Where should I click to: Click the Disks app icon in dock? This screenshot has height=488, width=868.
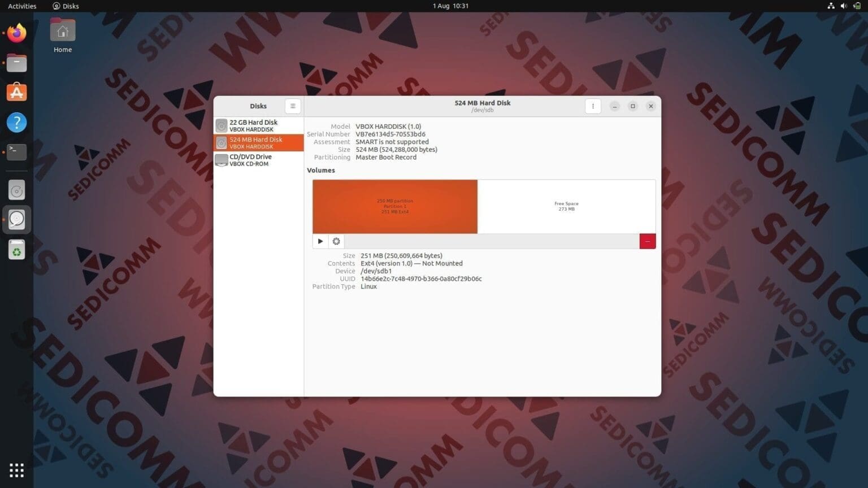coord(16,220)
